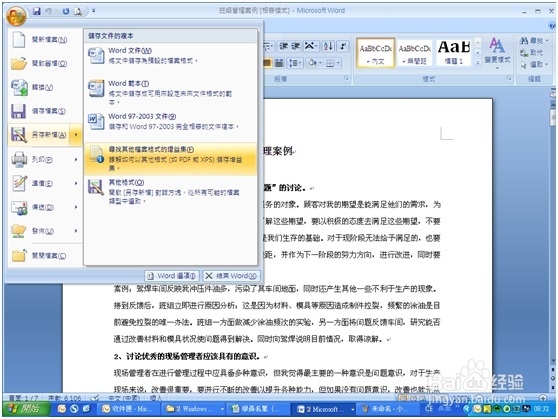Screen dimensions: 558x419
Task: Open the Styles pane dialog launcher
Action: 509,78
